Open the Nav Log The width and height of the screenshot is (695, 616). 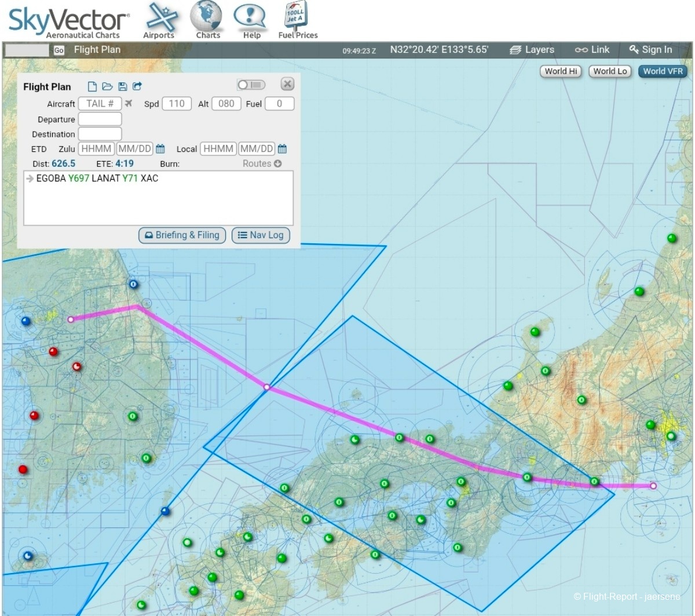(x=261, y=235)
